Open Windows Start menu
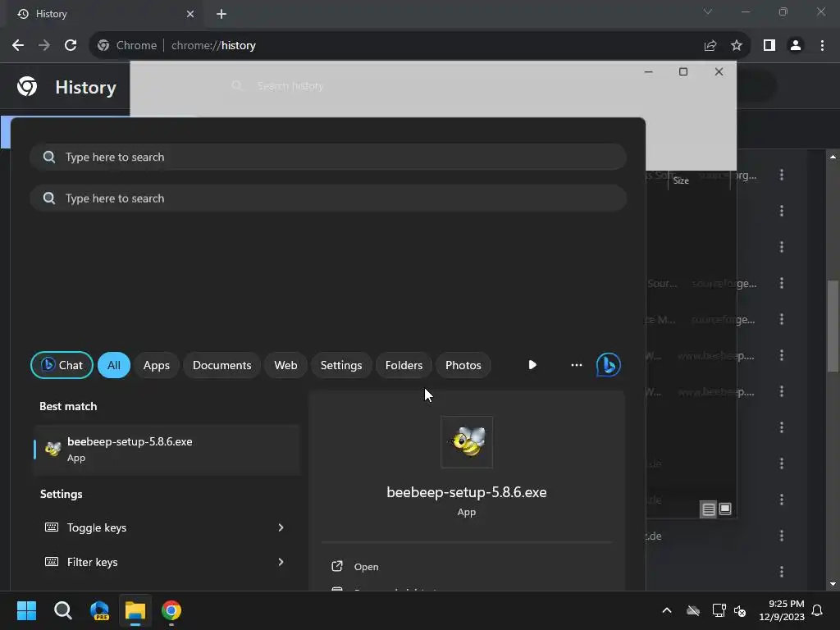Screen dimensions: 840x630 (26, 610)
